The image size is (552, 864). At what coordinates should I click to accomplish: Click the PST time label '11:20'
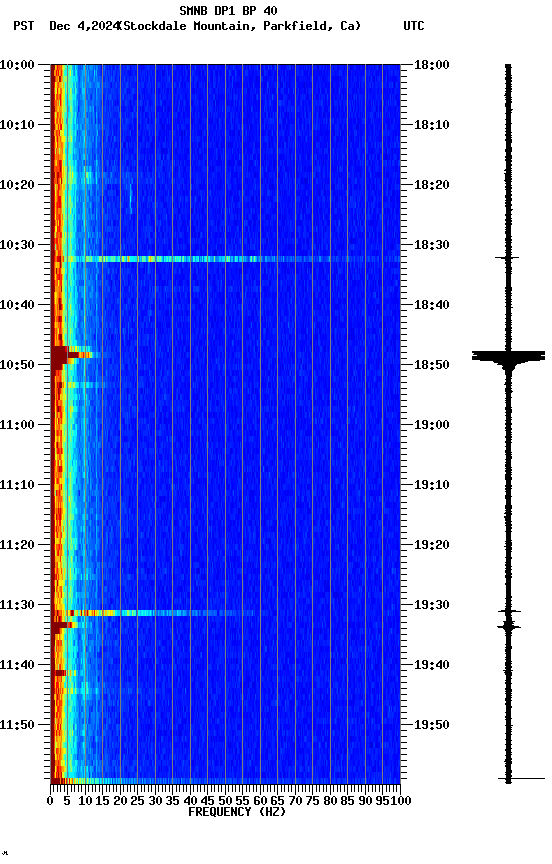click(x=17, y=546)
